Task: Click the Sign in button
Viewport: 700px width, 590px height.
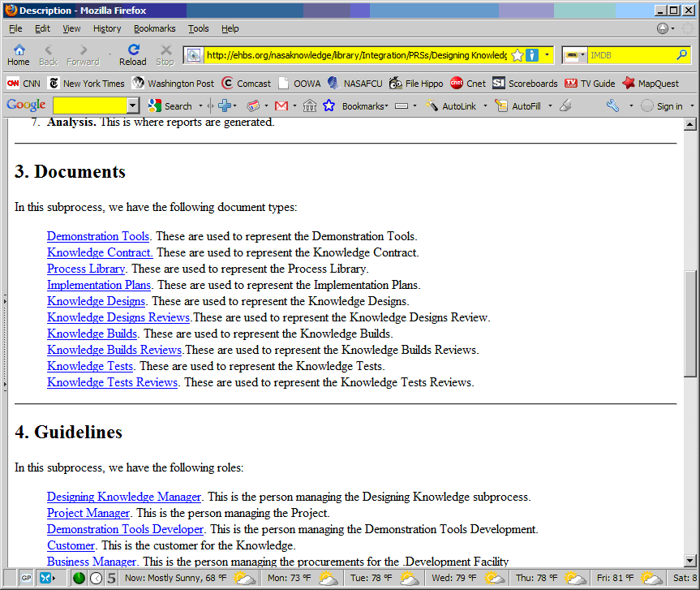Action: [x=662, y=106]
